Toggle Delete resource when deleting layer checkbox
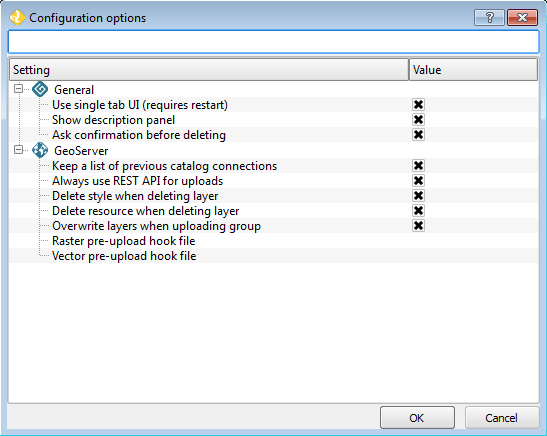Image resolution: width=547 pixels, height=436 pixels. click(418, 211)
